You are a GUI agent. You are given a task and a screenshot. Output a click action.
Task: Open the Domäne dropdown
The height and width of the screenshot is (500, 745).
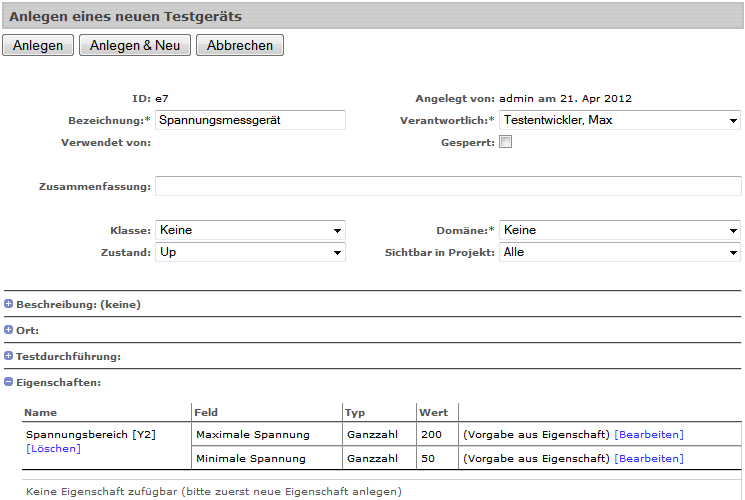pyautogui.click(x=619, y=230)
